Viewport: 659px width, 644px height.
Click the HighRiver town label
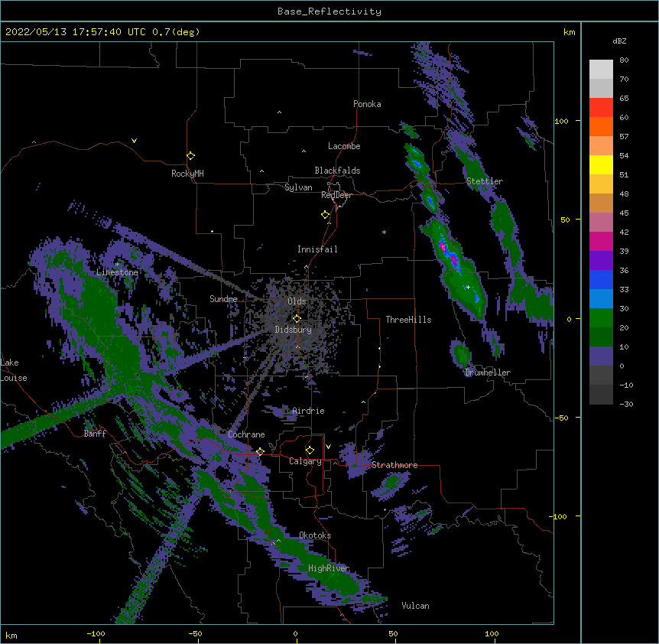click(329, 568)
